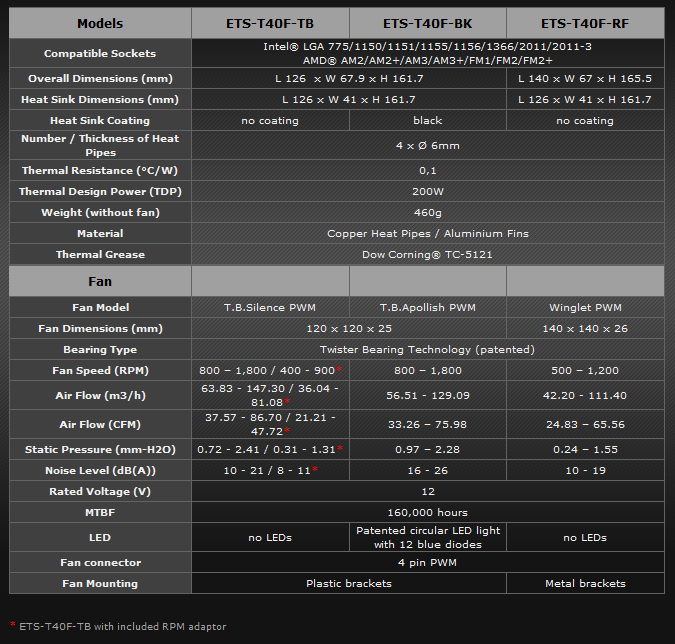Image resolution: width=675 pixels, height=644 pixels.
Task: Click the '56.51 - 129.09' air flow cell
Action: click(x=427, y=395)
